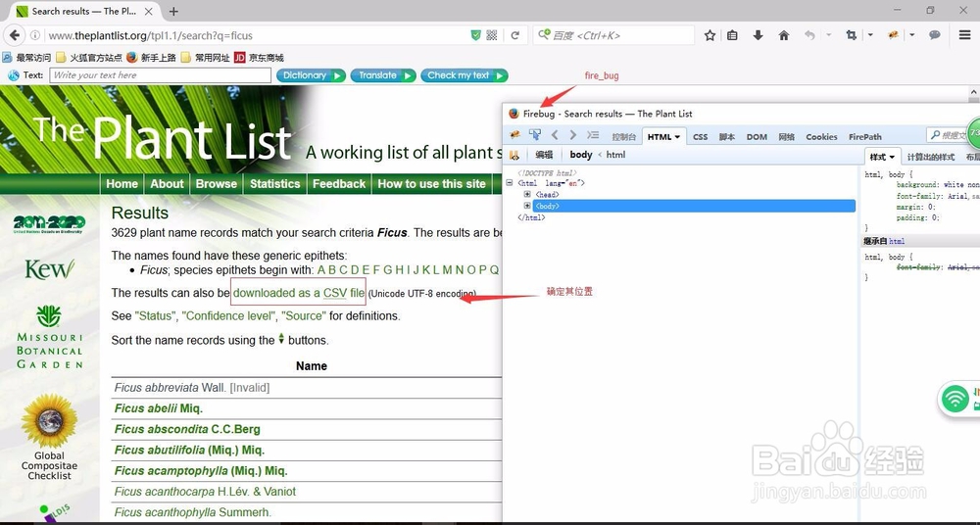Expand the body node in Firebug tree

(x=527, y=206)
